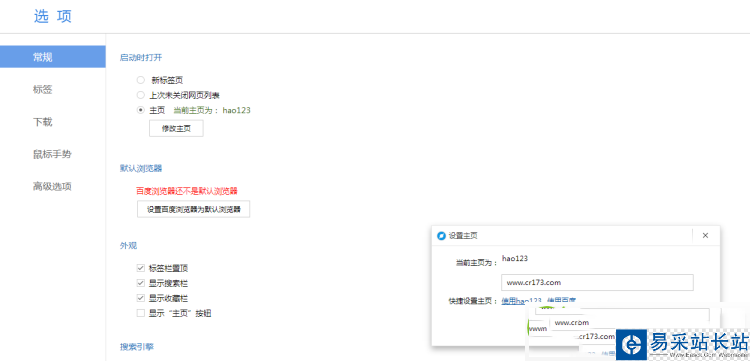This screenshot has width=750, height=361.
Task: Disable the 显示收藏栏 checkbox
Action: point(141,298)
